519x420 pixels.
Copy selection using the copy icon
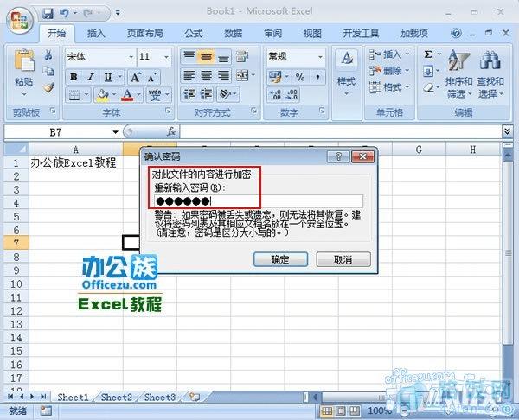coord(48,71)
